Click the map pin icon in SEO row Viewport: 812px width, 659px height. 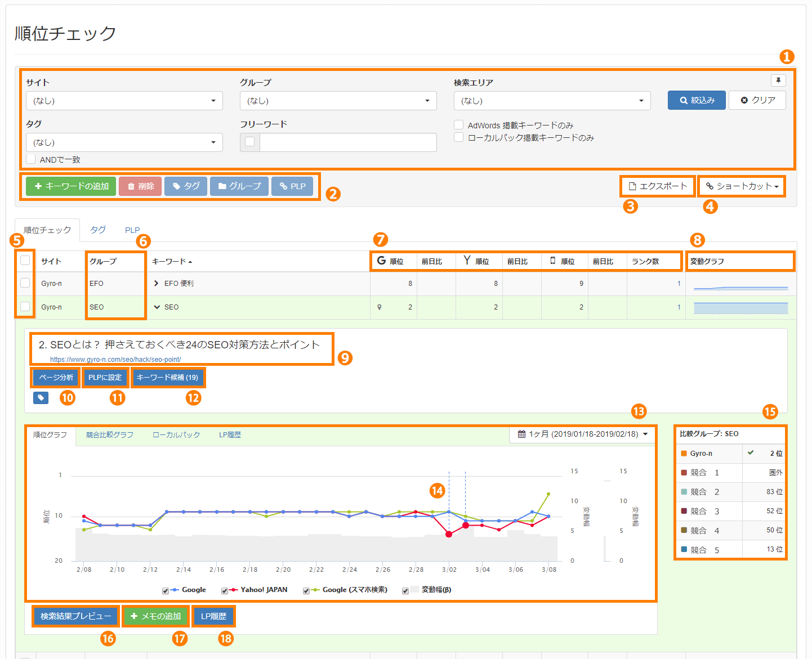tap(380, 307)
